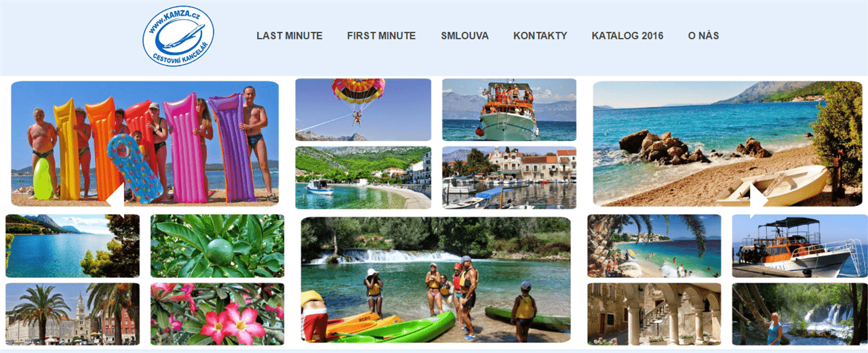The image size is (868, 353).
Task: Open the palm trees and church tower photo
Action: pyautogui.click(x=73, y=314)
